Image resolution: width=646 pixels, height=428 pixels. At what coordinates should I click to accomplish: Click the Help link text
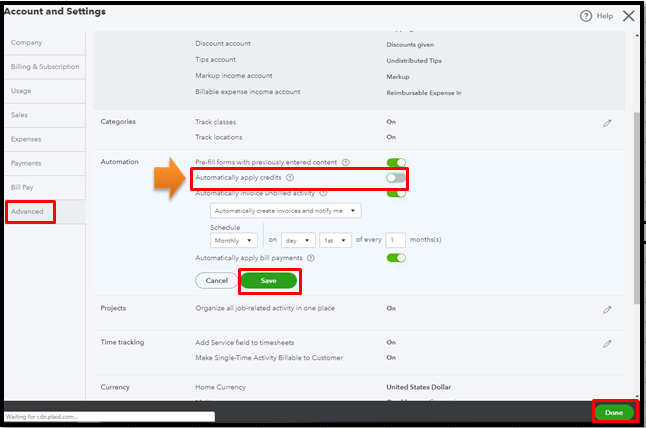click(604, 16)
